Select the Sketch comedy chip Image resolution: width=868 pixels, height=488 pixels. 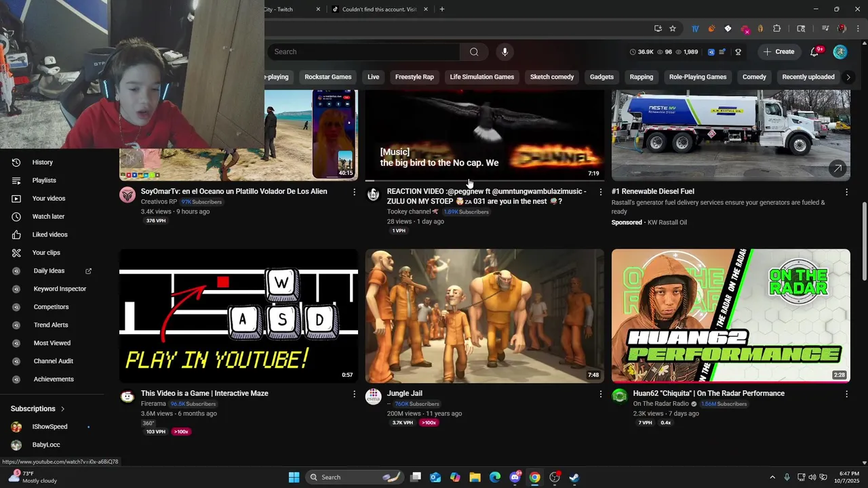pos(552,77)
